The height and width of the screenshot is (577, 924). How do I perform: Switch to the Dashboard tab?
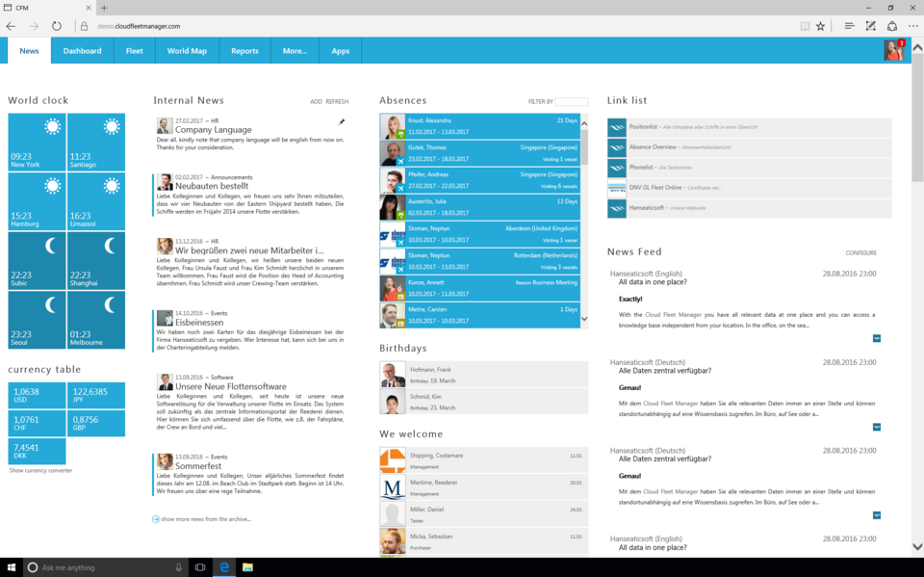(82, 51)
